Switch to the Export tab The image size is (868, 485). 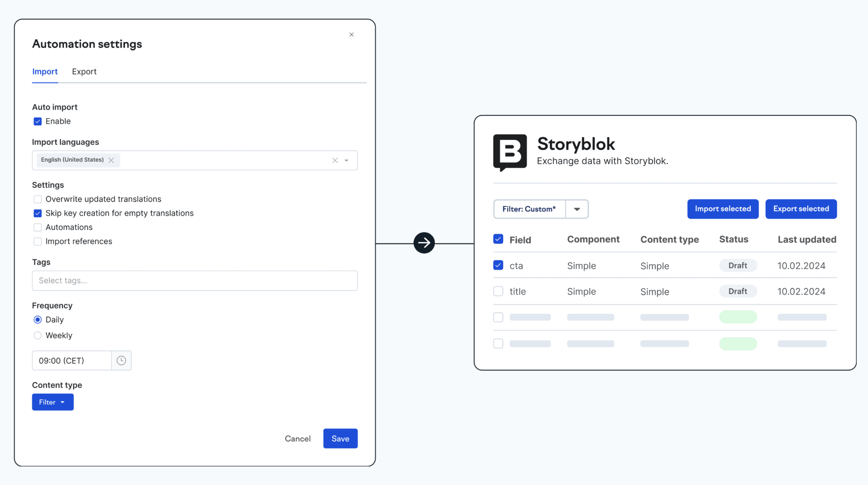click(84, 71)
